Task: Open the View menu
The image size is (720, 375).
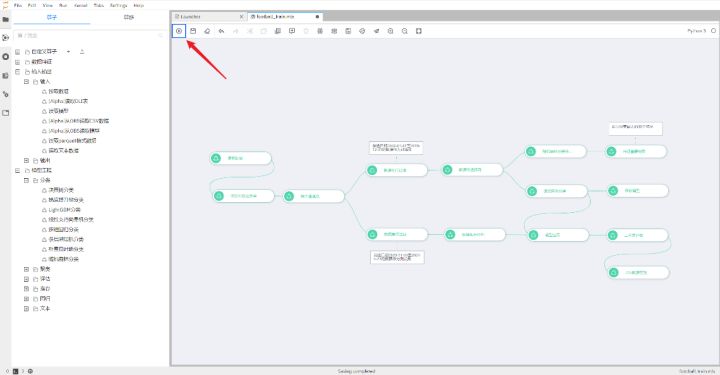Action: coord(47,5)
